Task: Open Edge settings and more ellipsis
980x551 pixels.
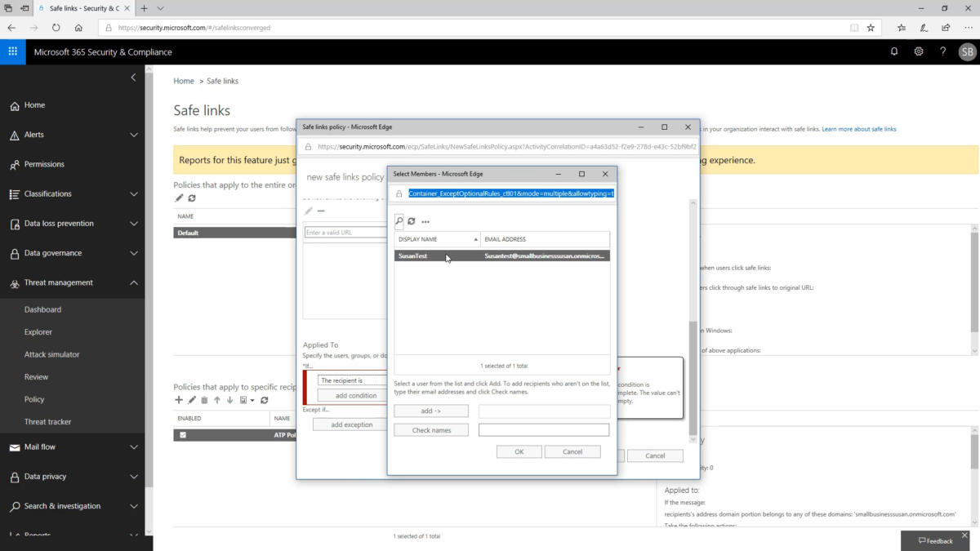Action: coord(968,27)
